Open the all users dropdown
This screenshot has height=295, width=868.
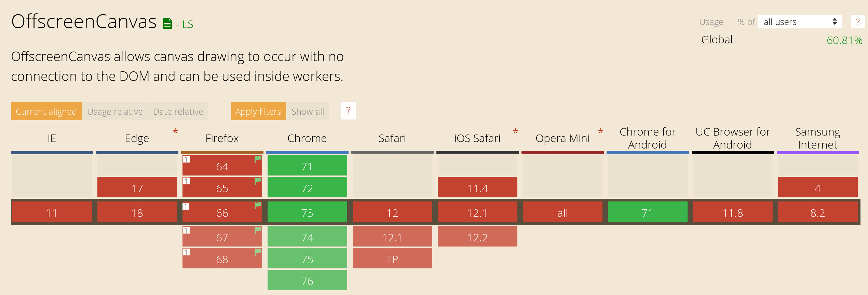point(800,22)
